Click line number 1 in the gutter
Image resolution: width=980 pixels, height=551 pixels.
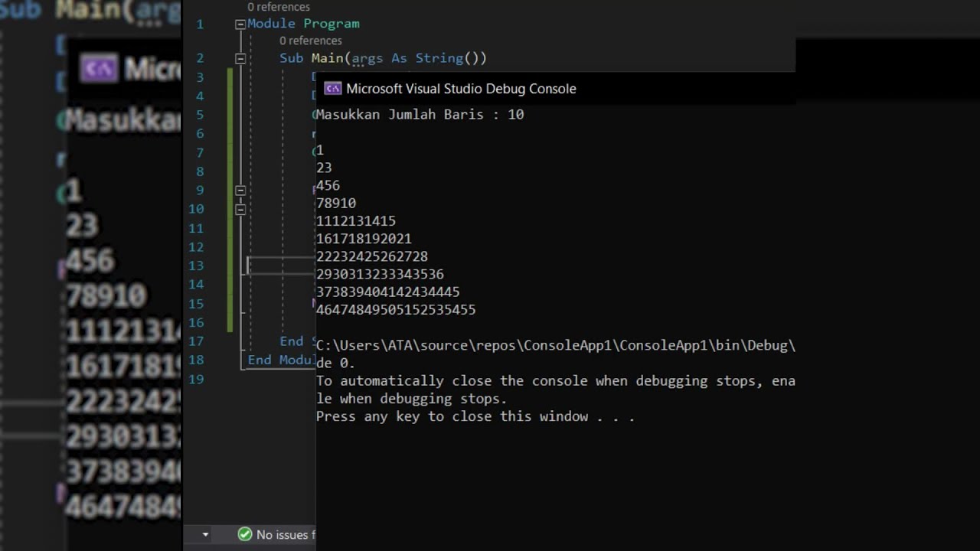click(200, 24)
